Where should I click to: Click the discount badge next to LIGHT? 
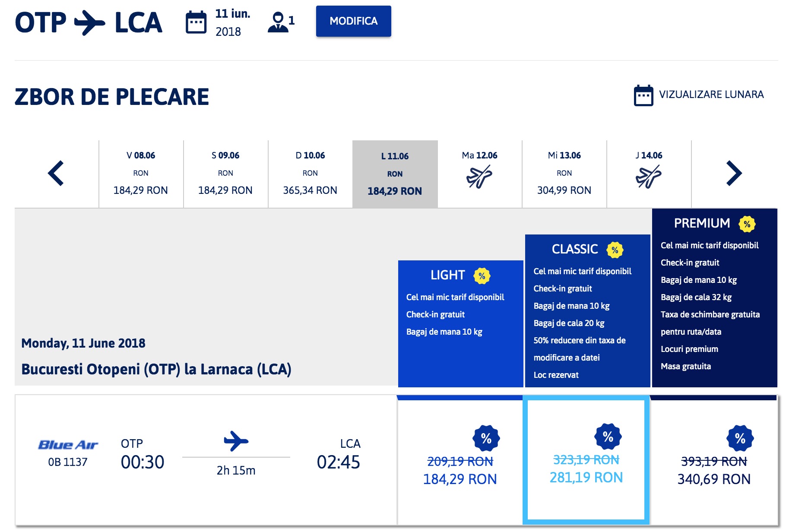click(x=482, y=275)
